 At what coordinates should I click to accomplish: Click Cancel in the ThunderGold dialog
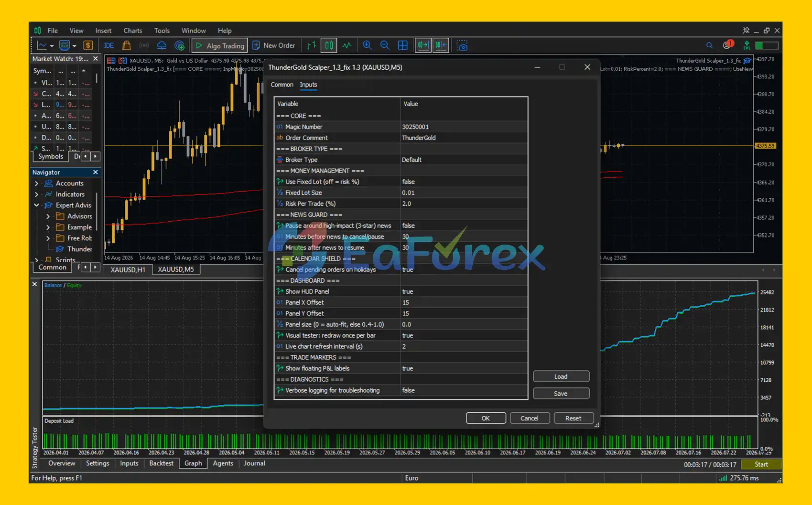[x=530, y=418]
